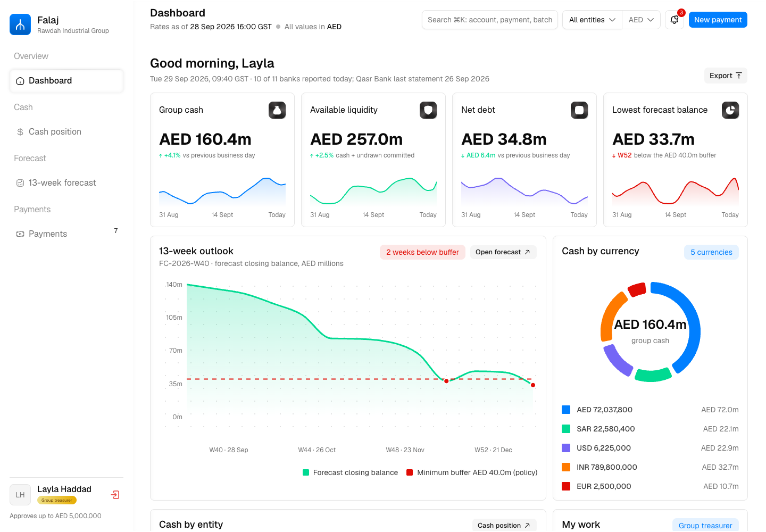The width and height of the screenshot is (766, 532).
Task: Click the Available liquidity shield icon
Action: [428, 110]
